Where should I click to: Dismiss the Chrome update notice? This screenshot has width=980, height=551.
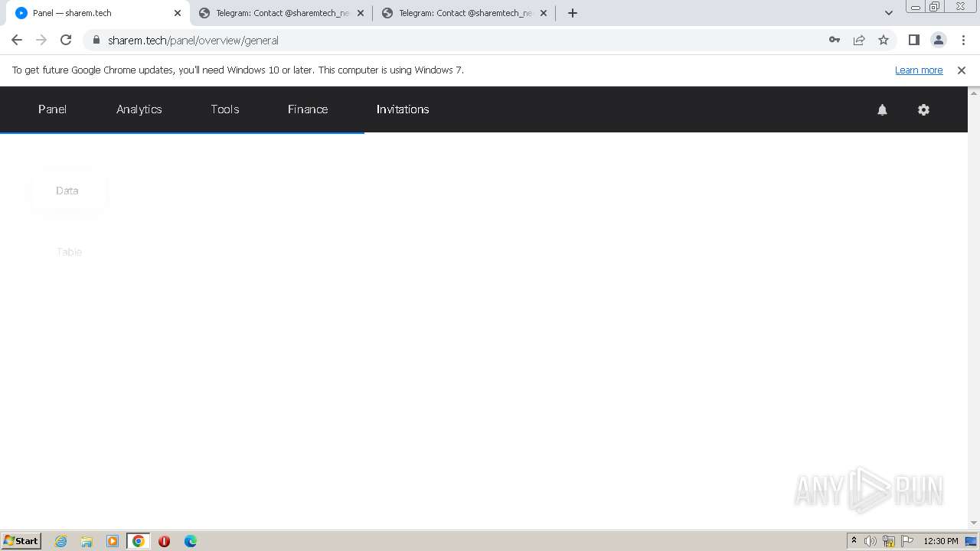point(962,70)
